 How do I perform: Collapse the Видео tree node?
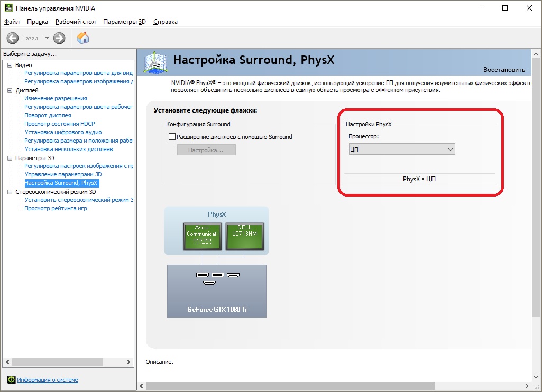[10, 65]
